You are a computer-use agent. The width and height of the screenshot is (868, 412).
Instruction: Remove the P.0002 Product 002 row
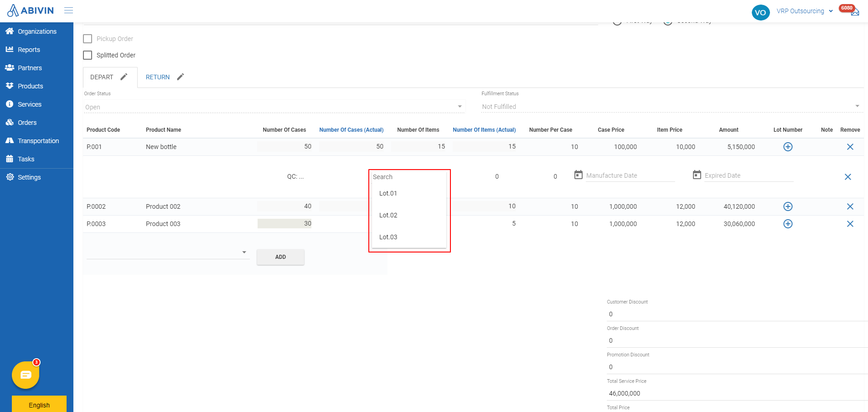coord(850,206)
